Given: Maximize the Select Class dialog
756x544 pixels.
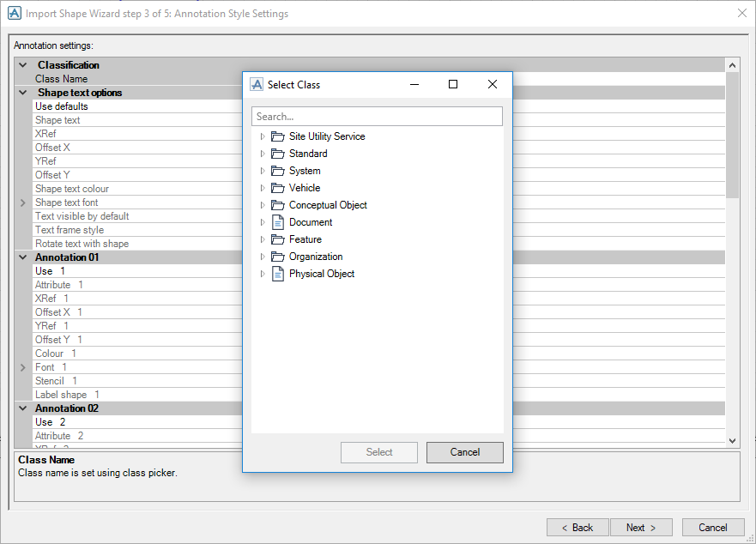Looking at the screenshot, I should coord(453,84).
